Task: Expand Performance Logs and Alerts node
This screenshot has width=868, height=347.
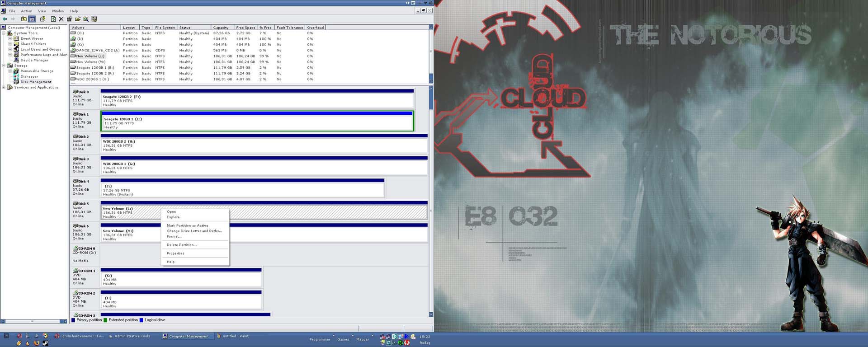Action: 10,55
